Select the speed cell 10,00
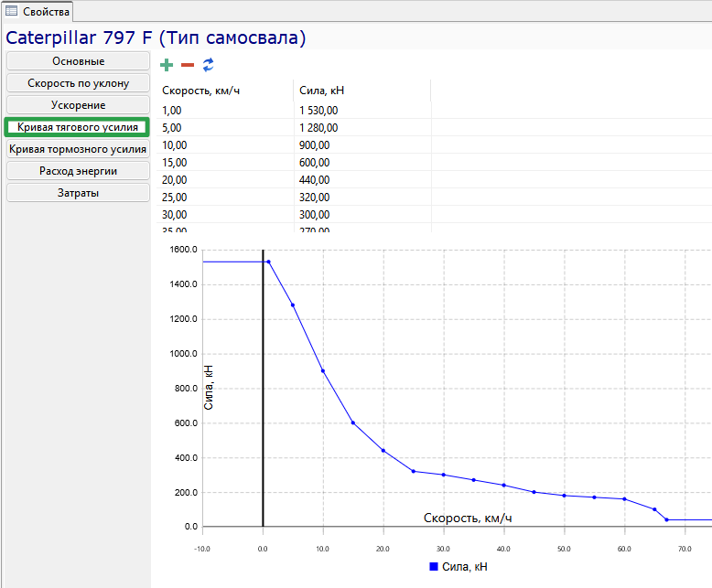The image size is (712, 588). pos(225,145)
